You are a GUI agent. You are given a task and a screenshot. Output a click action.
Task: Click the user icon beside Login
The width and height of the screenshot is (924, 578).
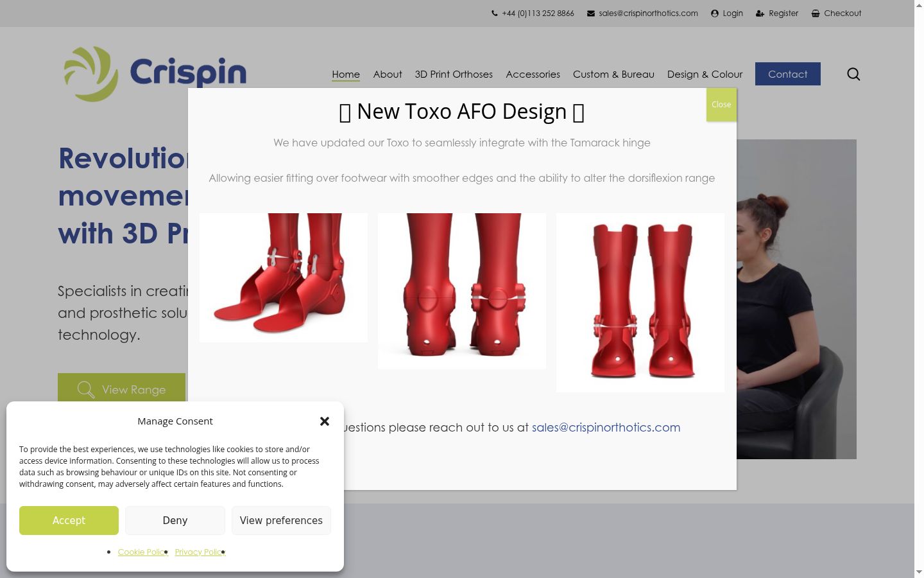(x=715, y=13)
